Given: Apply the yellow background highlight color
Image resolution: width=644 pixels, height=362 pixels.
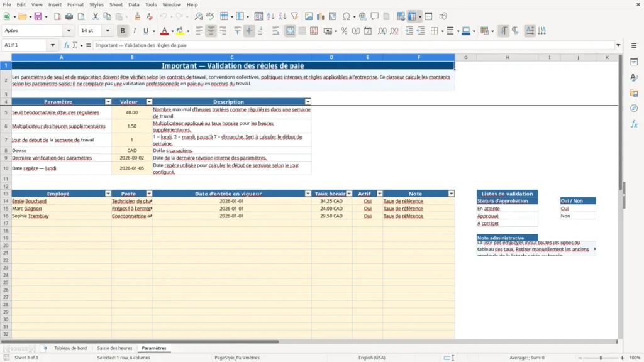Looking at the screenshot, I should pyautogui.click(x=180, y=31).
